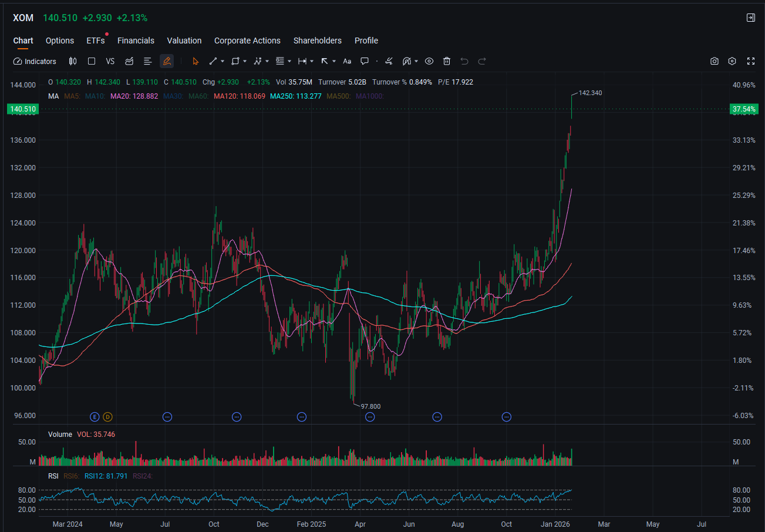Click the event marker near July 2024
The width and height of the screenshot is (765, 532).
167,417
